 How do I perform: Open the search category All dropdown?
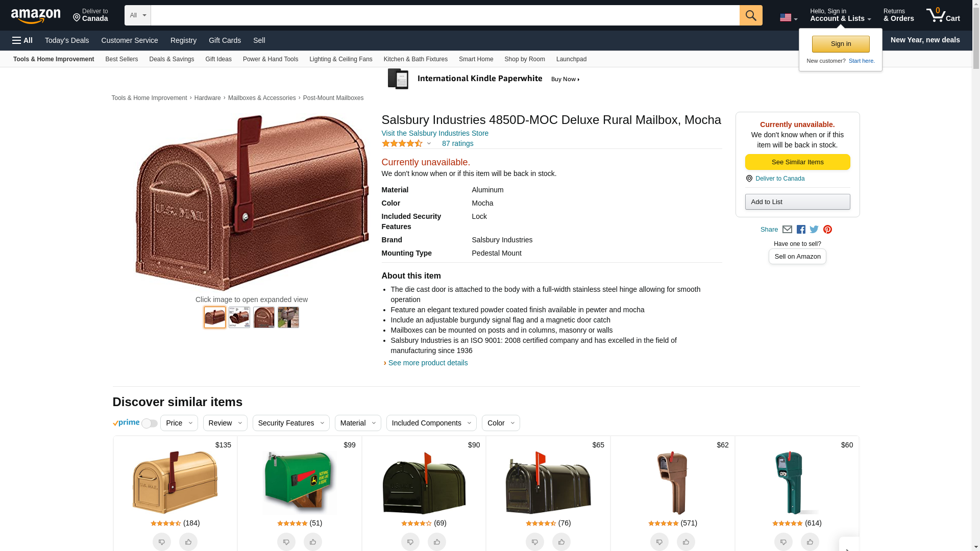tap(137, 15)
